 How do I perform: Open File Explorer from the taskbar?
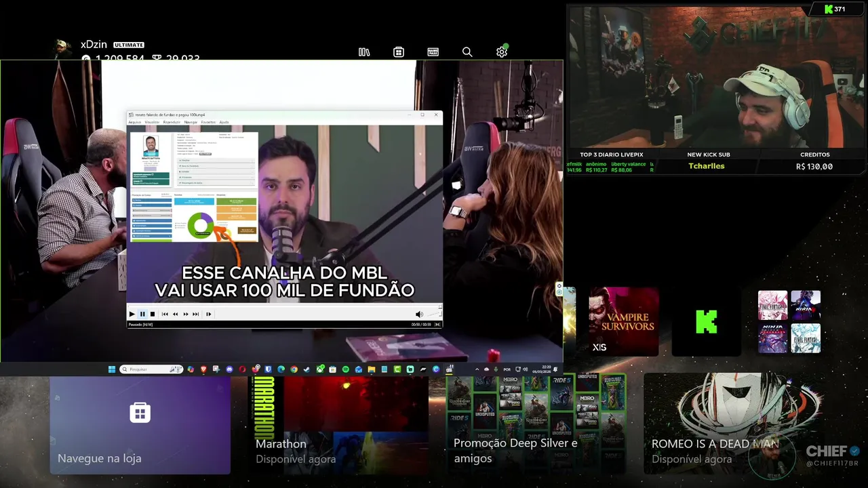[372, 369]
